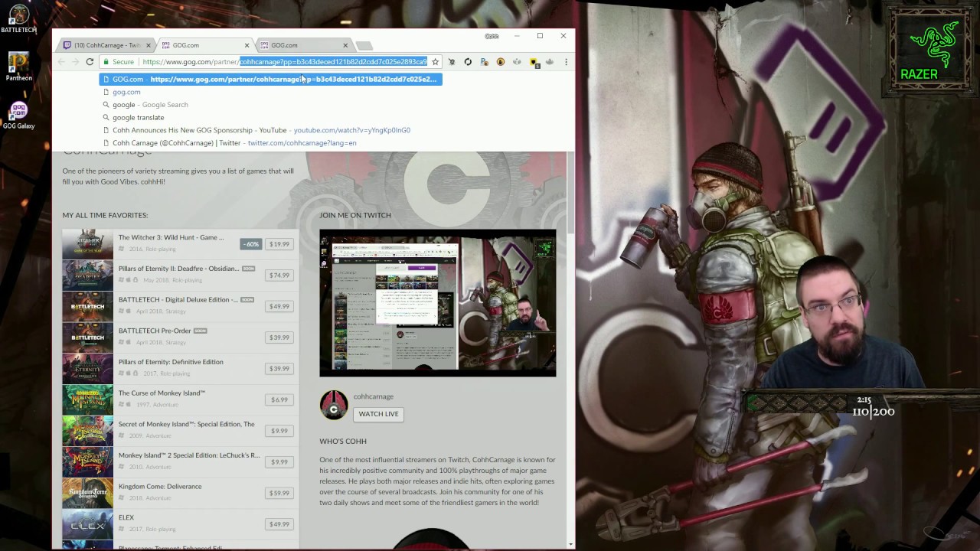This screenshot has height=551, width=980.
Task: Reload the current page
Action: point(90,62)
